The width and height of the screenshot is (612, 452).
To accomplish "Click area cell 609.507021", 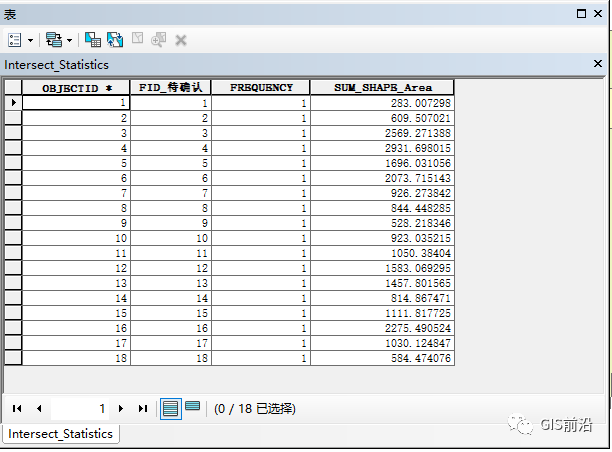I will pyautogui.click(x=382, y=118).
